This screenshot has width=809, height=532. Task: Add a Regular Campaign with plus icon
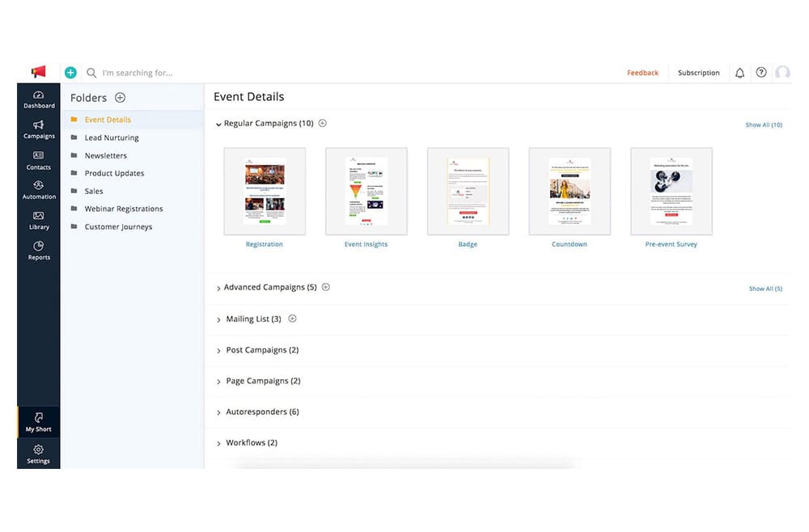(323, 123)
